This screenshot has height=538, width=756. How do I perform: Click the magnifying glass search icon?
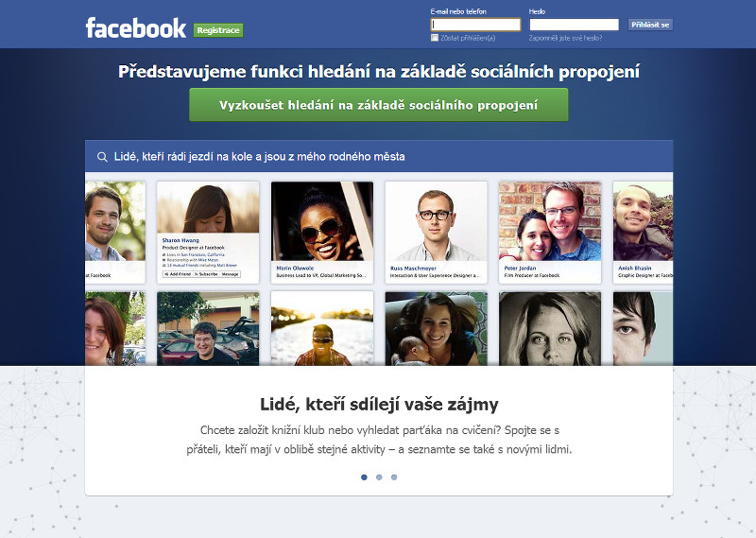(102, 157)
